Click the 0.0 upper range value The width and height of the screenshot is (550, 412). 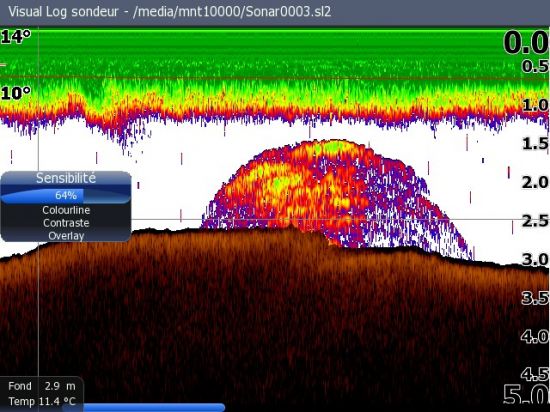[x=526, y=43]
